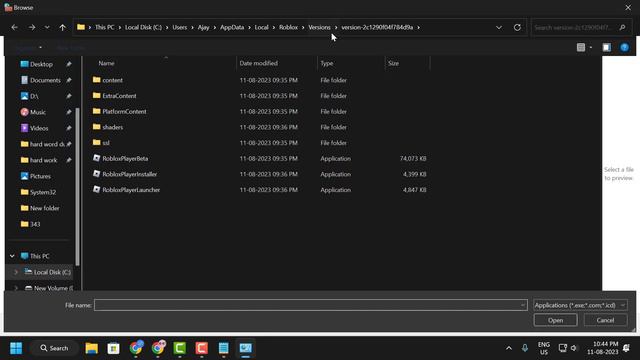Expand address bar history dropdown
This screenshot has width=640, height=360.
coord(499,27)
